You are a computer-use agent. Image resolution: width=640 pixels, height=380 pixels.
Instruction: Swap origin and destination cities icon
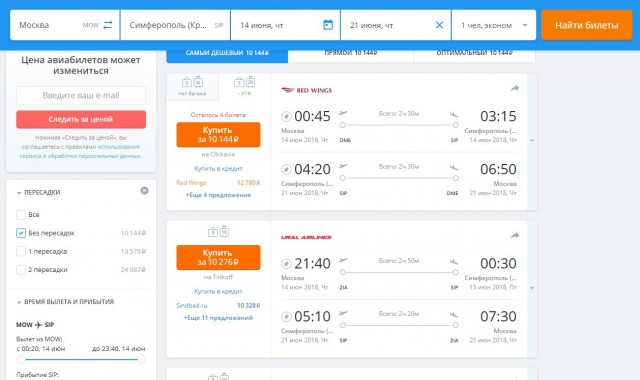[108, 25]
